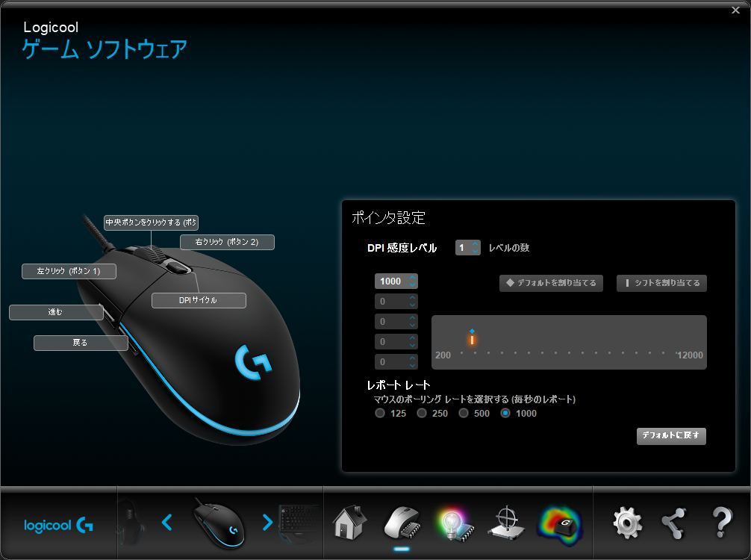Select the 125 report rate option
This screenshot has width=751, height=560.
380,413
